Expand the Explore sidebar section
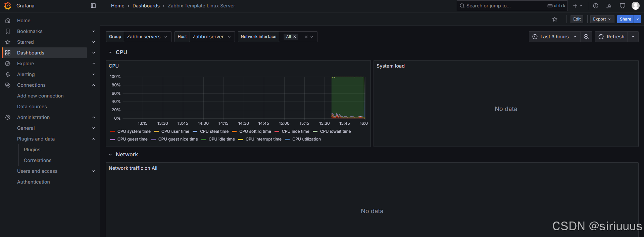Viewport: 644px width, 237px height. pos(94,64)
